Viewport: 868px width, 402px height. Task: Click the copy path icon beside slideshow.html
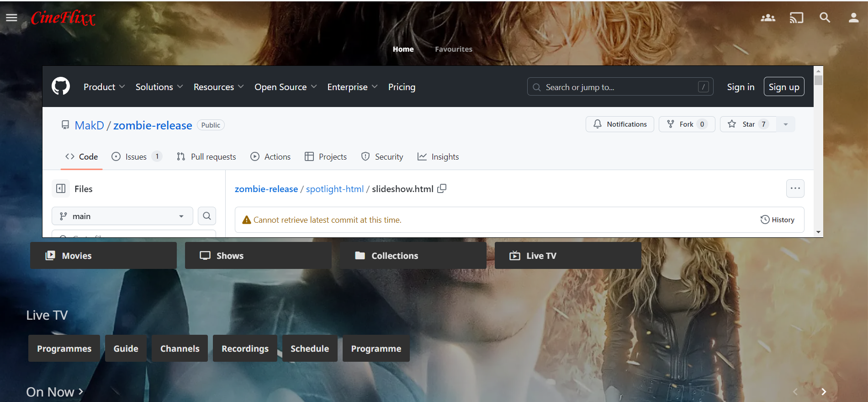tap(442, 188)
